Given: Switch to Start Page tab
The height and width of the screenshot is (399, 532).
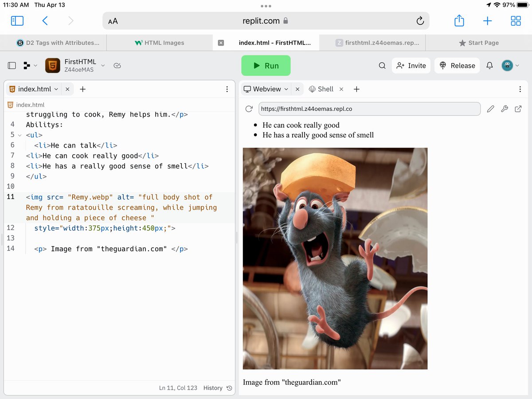Looking at the screenshot, I should (x=479, y=43).
